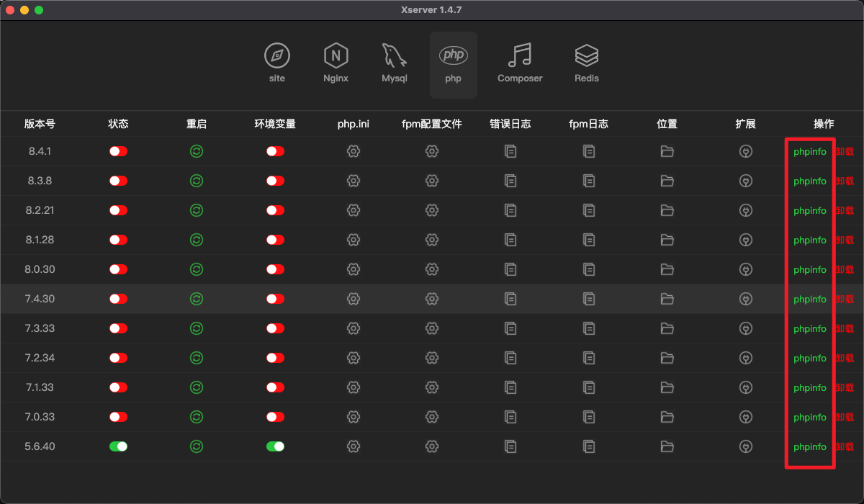864x504 pixels.
Task: Restart PHP 8.4.1 service
Action: click(x=197, y=151)
